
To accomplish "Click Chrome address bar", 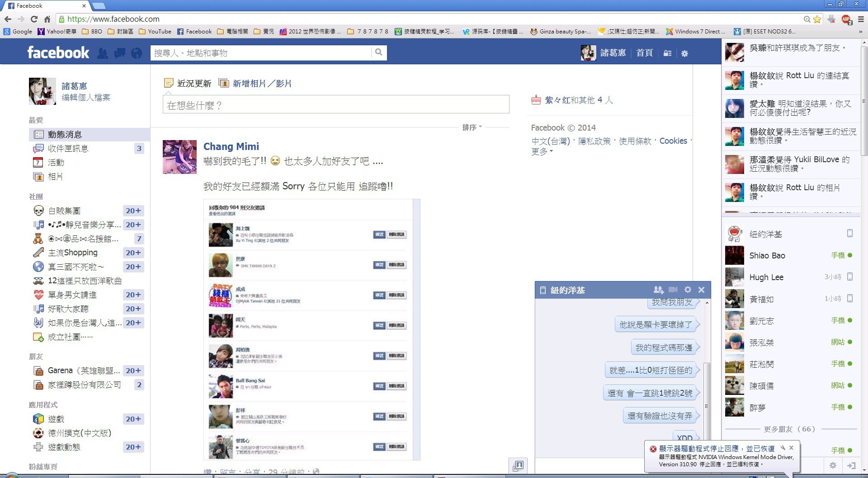I will (x=429, y=19).
